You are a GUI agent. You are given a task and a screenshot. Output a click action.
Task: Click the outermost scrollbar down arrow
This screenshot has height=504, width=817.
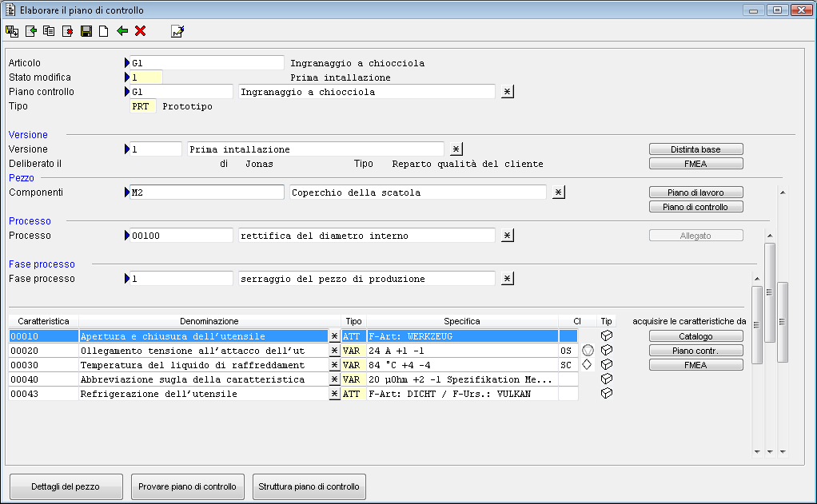point(783,452)
